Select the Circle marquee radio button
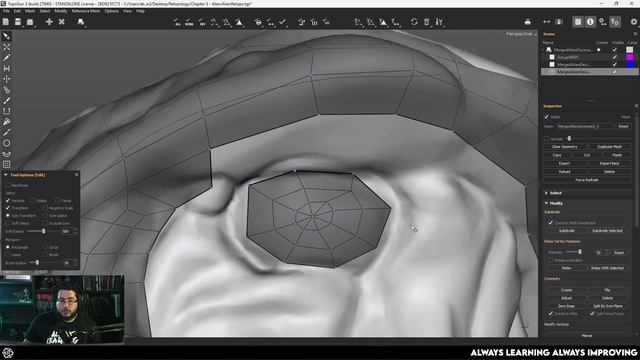This screenshot has width=640, height=360. click(x=45, y=247)
